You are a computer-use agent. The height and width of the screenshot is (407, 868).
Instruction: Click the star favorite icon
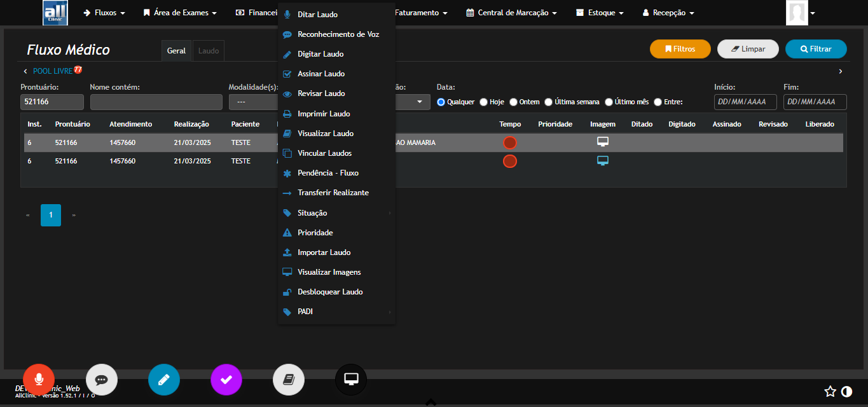[x=830, y=392]
